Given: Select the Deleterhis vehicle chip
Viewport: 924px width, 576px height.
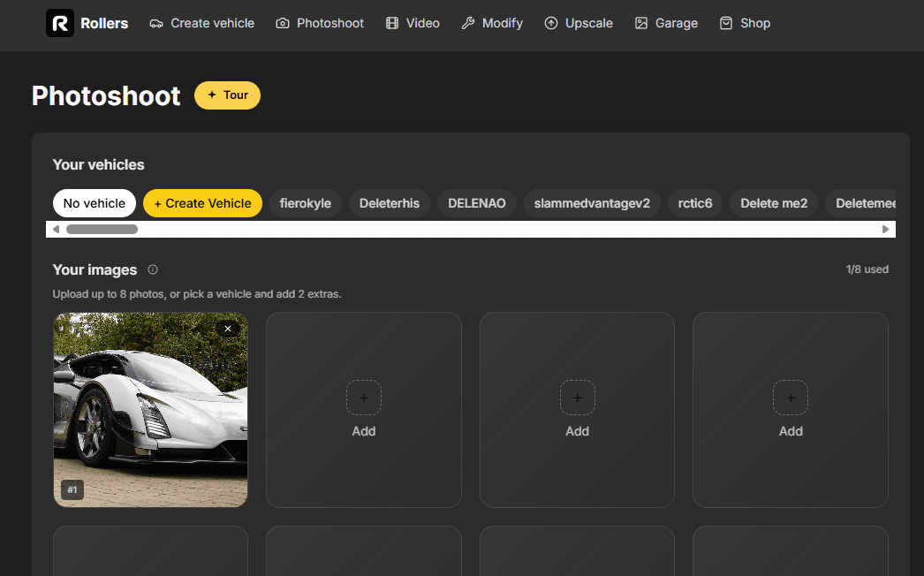Looking at the screenshot, I should pyautogui.click(x=390, y=203).
